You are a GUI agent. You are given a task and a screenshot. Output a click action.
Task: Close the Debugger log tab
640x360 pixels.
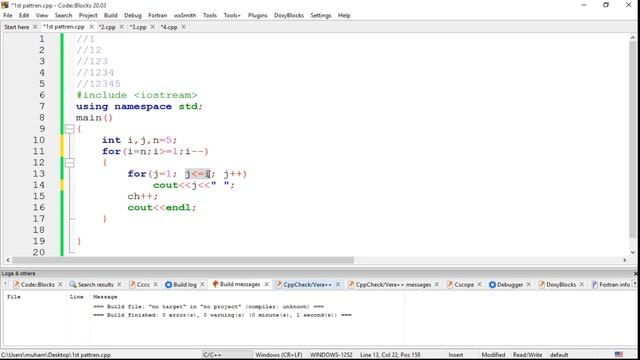tap(529, 284)
